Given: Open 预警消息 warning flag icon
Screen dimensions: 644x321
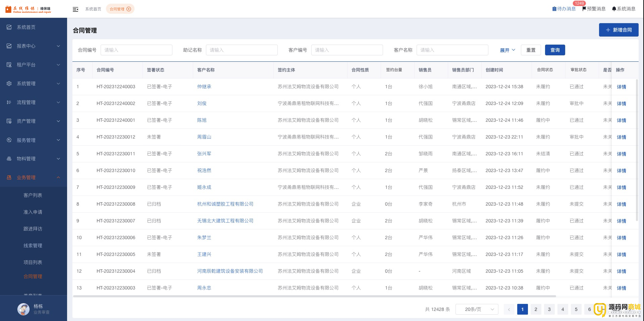Looking at the screenshot, I should [584, 9].
